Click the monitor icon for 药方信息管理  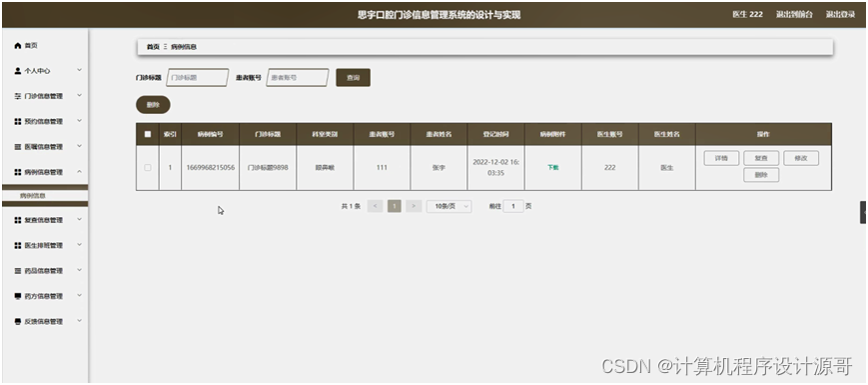point(18,296)
